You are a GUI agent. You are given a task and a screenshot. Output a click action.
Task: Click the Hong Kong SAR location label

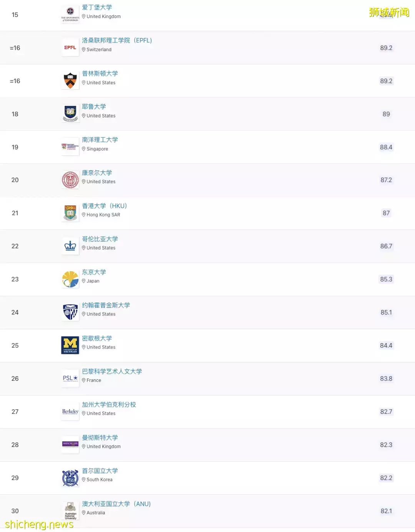click(103, 215)
